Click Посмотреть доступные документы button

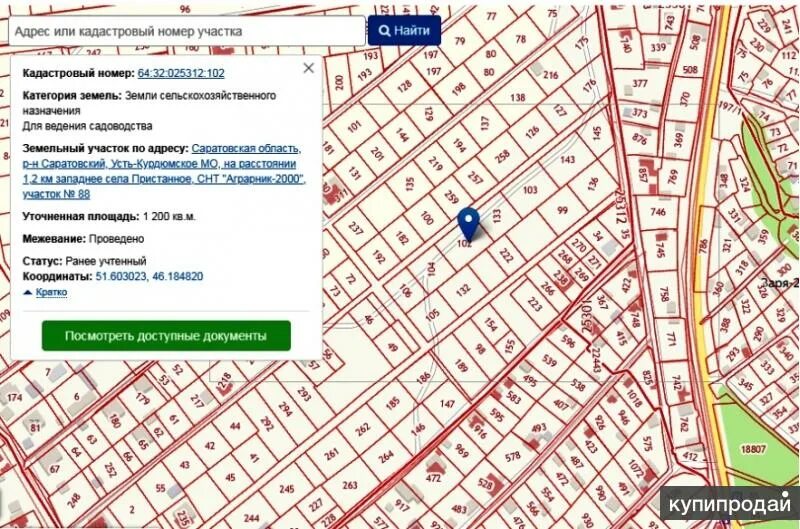point(166,336)
